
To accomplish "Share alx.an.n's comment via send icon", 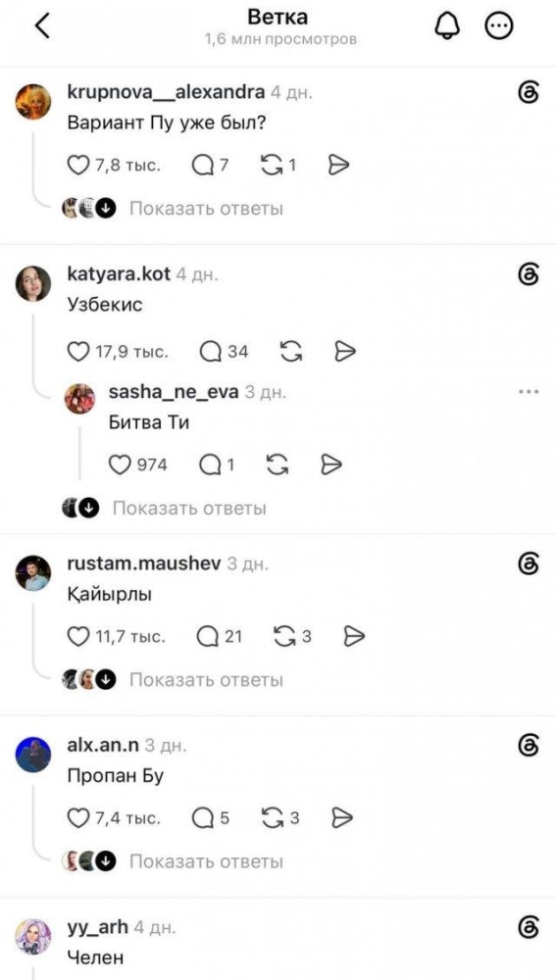I will point(342,818).
